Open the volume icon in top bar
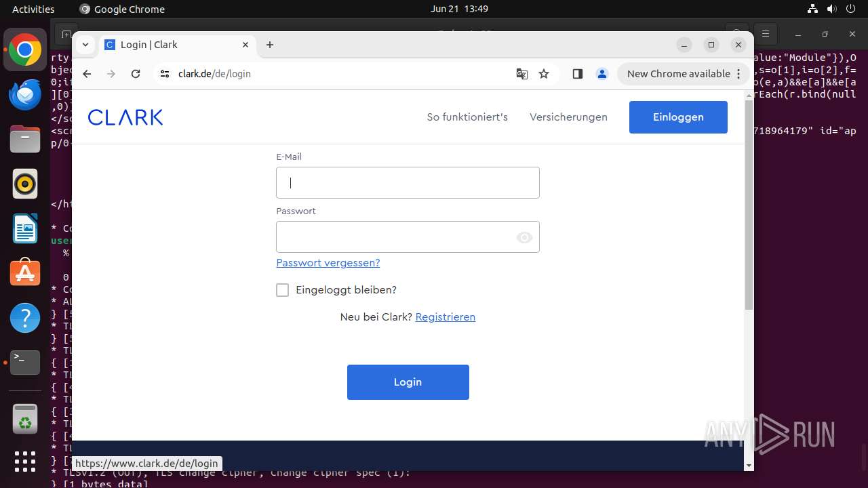868x488 pixels. click(x=832, y=9)
